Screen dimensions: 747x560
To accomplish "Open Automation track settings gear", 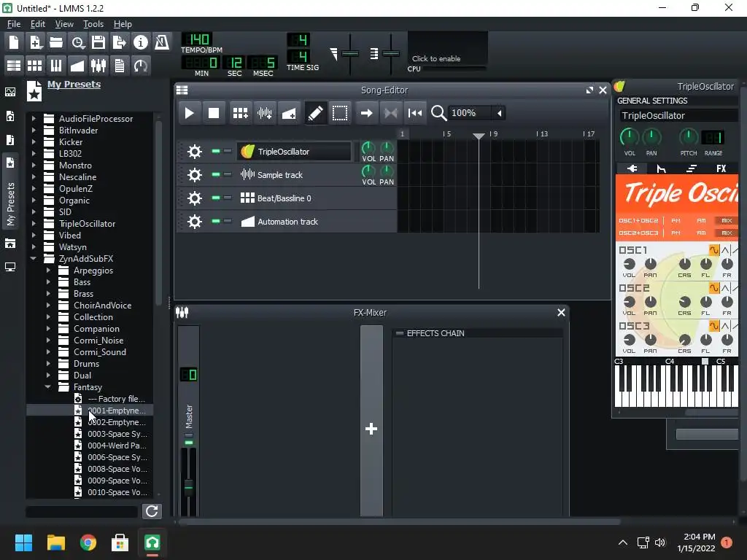I will [x=194, y=222].
